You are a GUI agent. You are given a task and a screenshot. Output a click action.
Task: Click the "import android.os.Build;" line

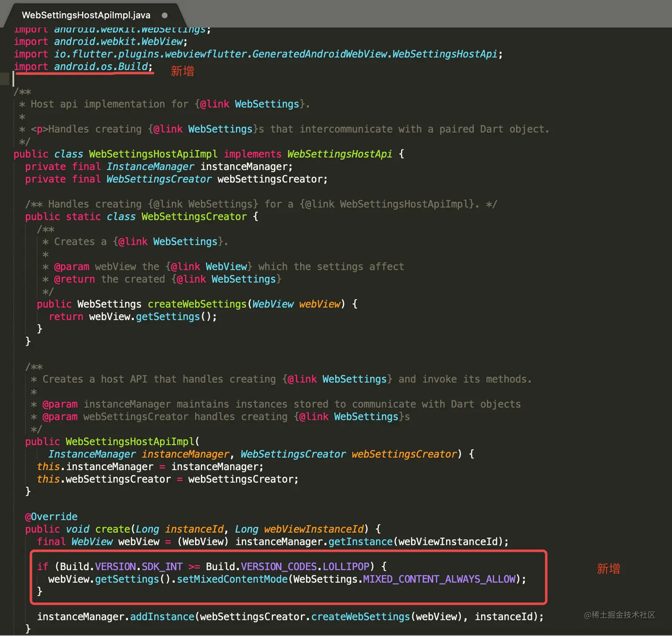click(83, 66)
